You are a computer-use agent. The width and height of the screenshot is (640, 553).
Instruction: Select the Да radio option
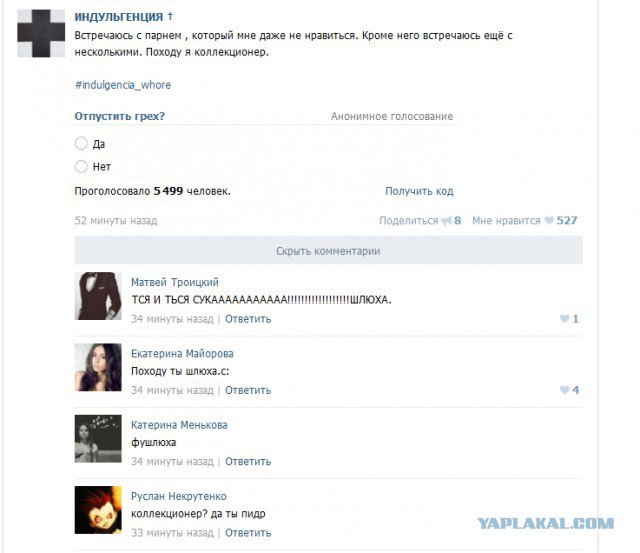click(x=81, y=144)
